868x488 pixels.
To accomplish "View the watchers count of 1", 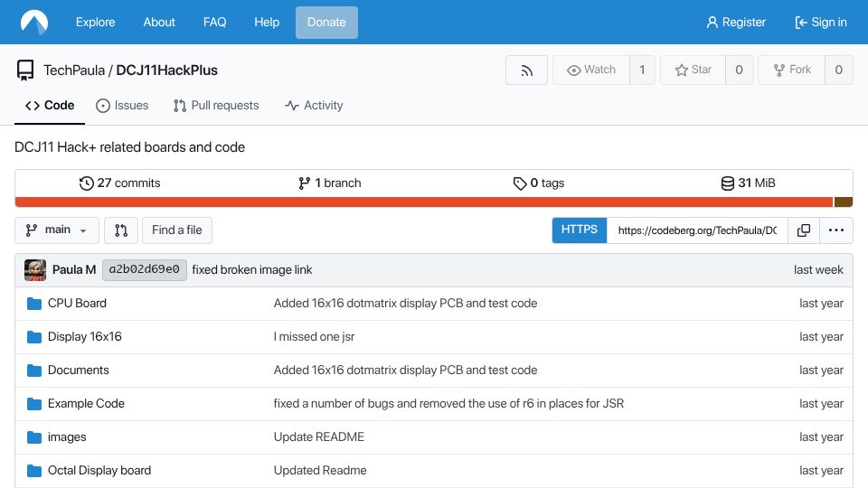I will pos(642,70).
